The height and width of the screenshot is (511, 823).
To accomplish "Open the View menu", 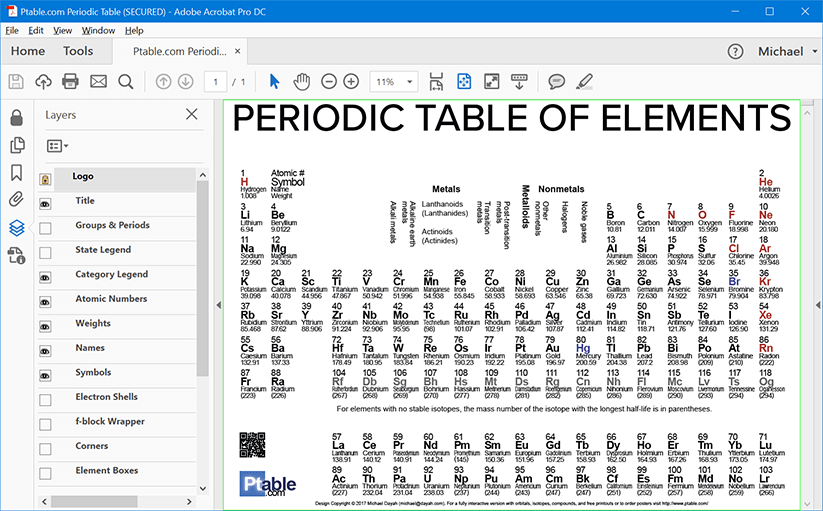I will click(65, 30).
